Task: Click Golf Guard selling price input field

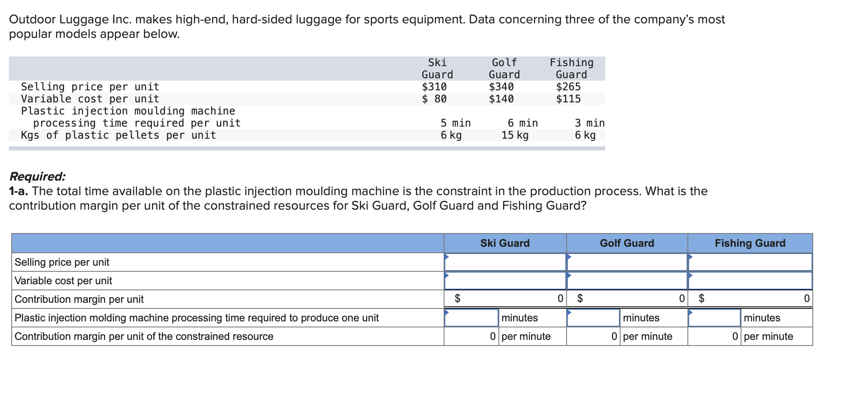Action: [x=627, y=262]
